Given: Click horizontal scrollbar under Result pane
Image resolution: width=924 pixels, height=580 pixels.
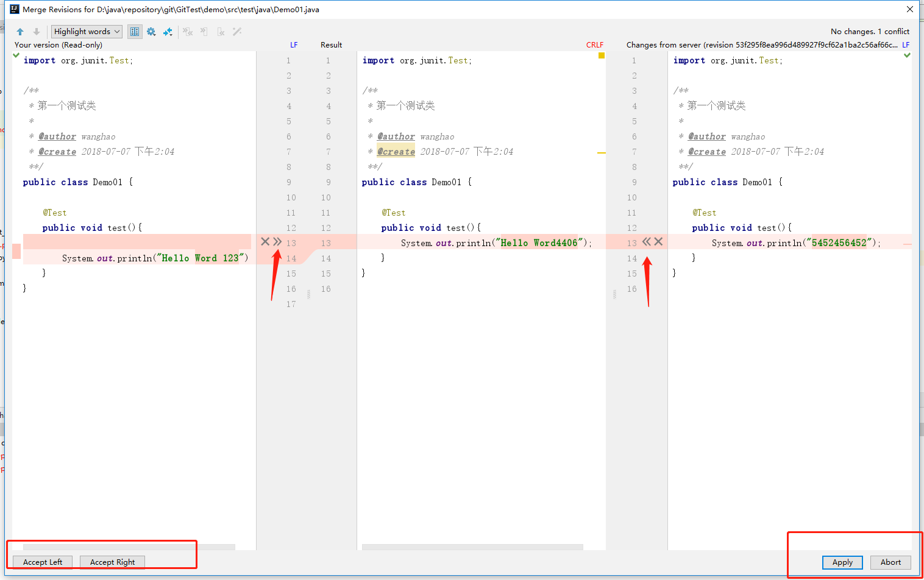Looking at the screenshot, I should click(x=472, y=546).
